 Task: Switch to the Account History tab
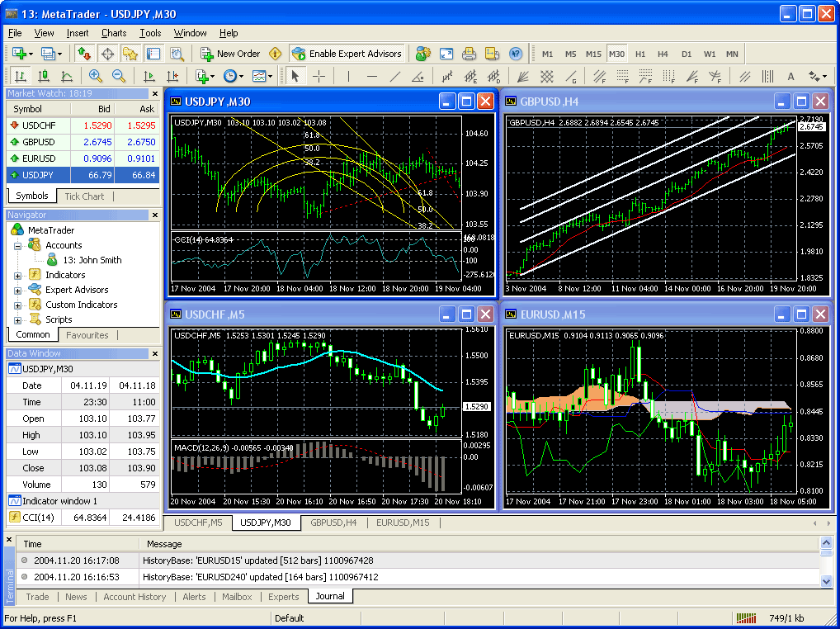134,597
